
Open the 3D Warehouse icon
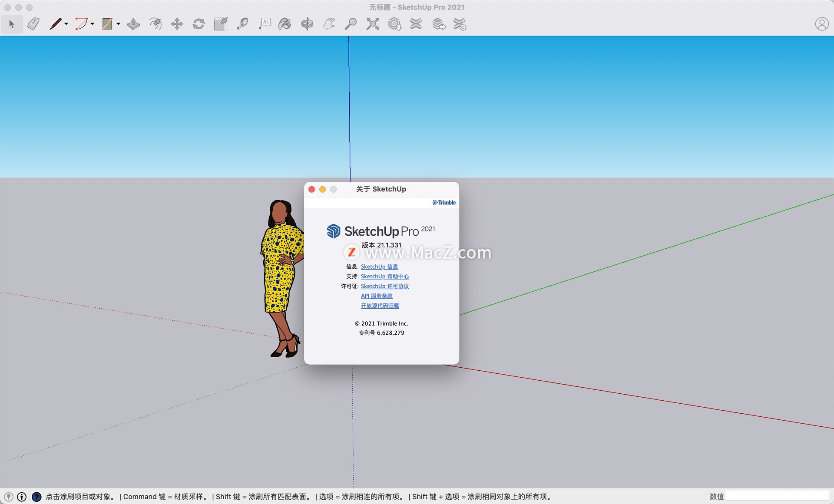tap(394, 24)
